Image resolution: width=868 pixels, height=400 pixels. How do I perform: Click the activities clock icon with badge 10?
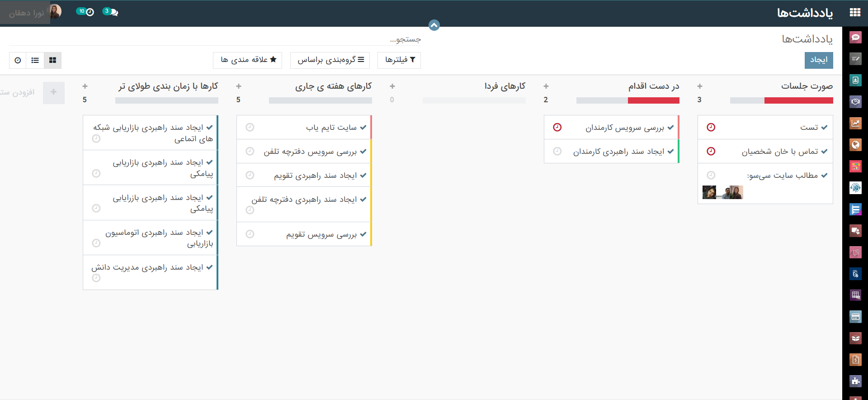coord(85,12)
